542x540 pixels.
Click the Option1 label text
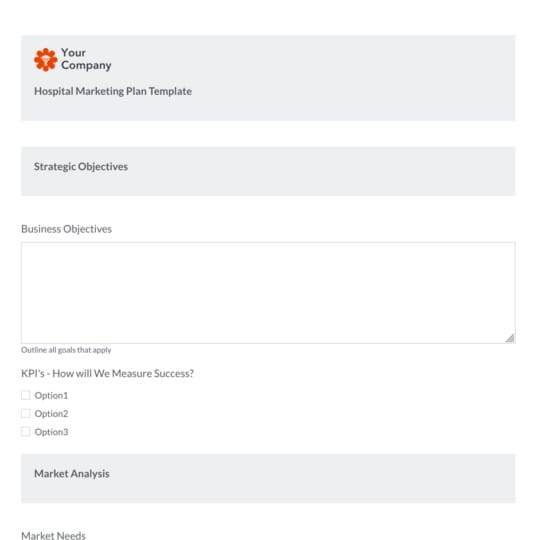click(x=51, y=395)
